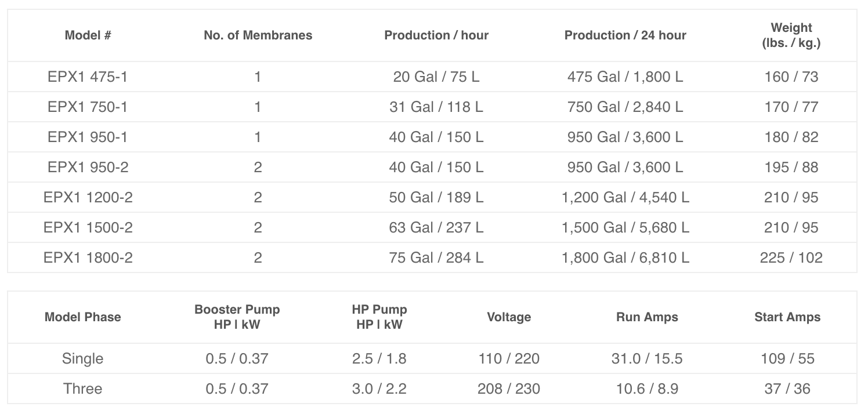
Task: Click the Model Phase column header
Action: click(x=83, y=317)
